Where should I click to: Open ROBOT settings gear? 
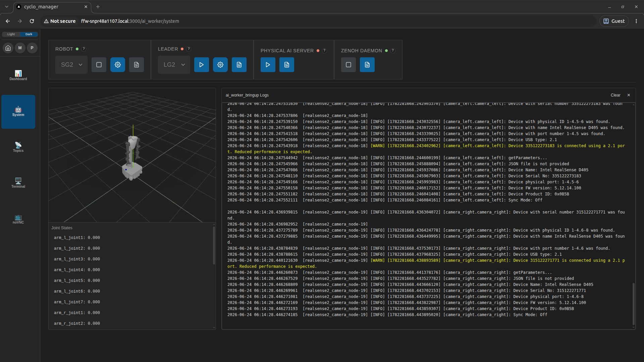[x=118, y=65]
